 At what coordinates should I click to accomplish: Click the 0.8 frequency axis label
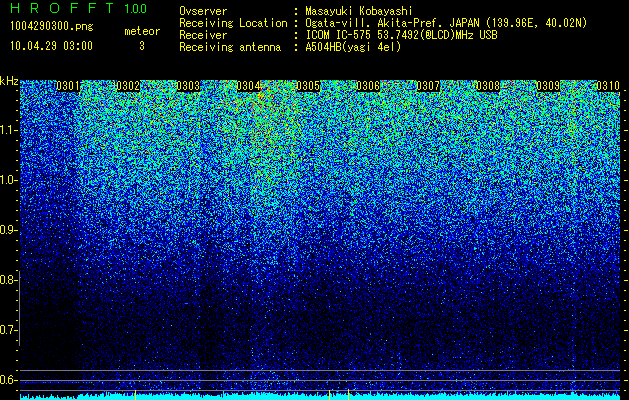(9, 280)
